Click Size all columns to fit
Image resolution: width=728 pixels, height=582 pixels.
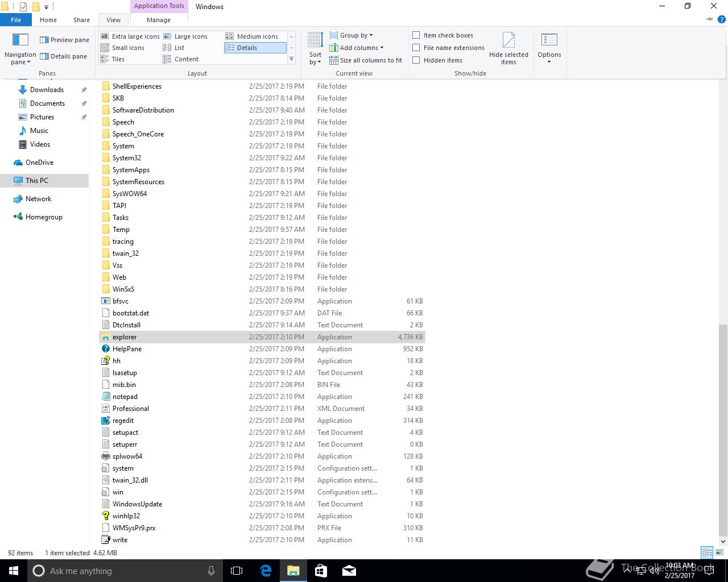coord(366,60)
